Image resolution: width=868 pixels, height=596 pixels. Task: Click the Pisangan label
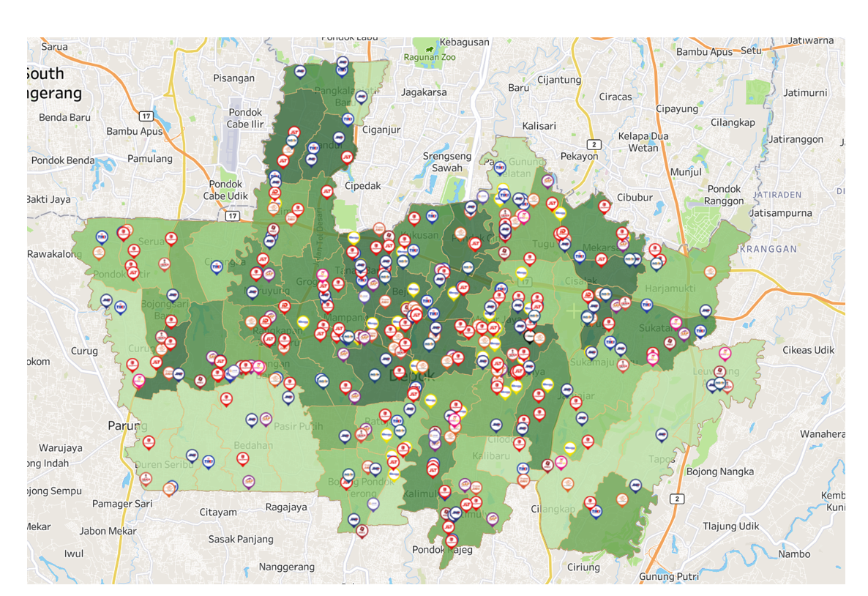coord(234,78)
